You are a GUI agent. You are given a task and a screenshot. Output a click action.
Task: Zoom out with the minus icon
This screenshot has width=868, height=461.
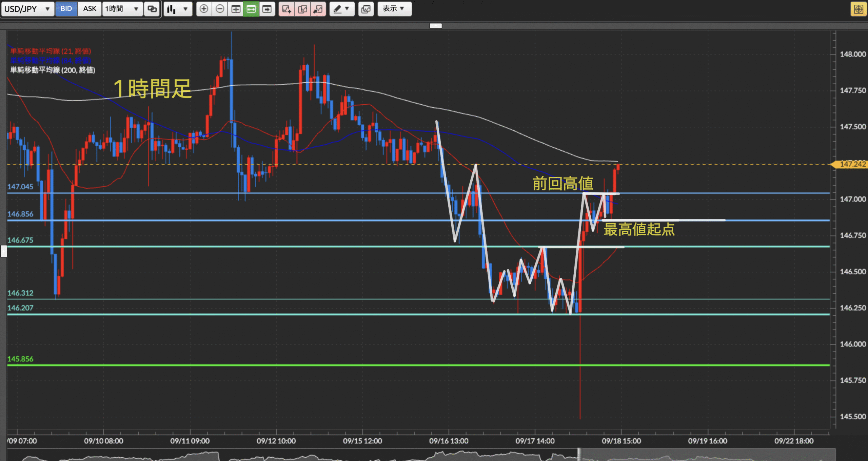pos(220,9)
